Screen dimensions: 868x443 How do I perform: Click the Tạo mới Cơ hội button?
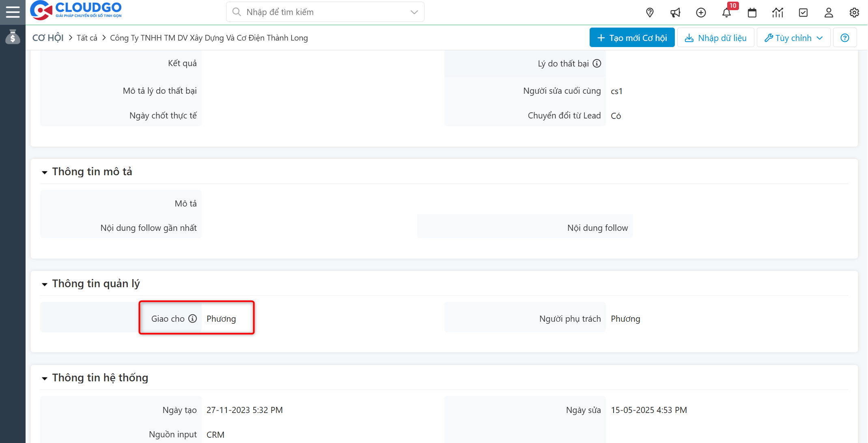[631, 37]
